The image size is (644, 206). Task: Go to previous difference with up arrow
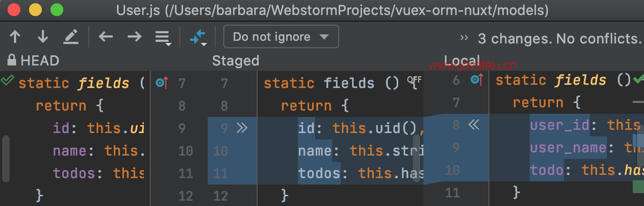15,37
